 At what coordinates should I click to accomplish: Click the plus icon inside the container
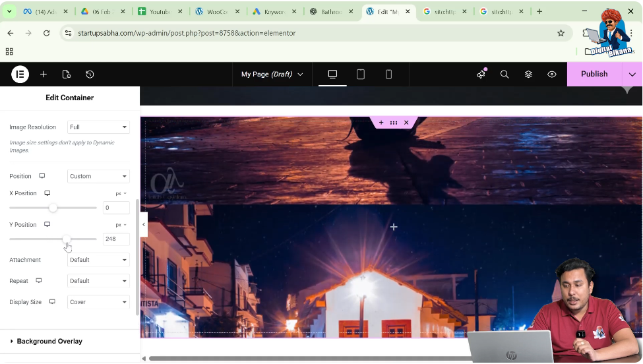(x=394, y=227)
